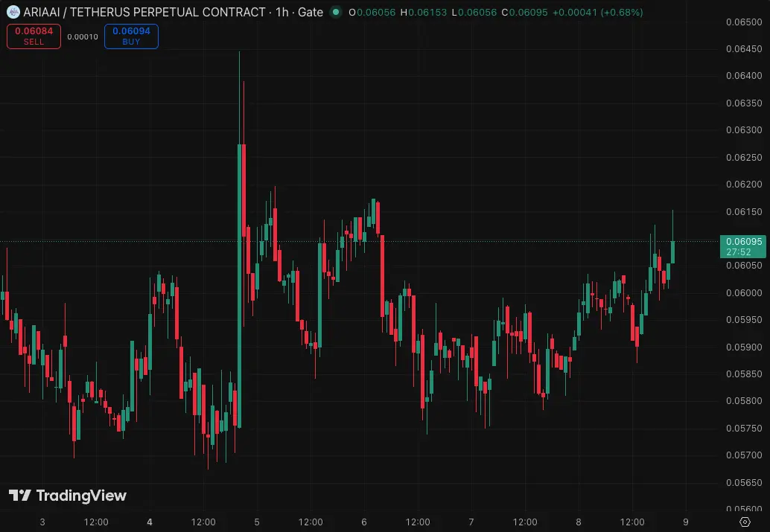Click the 0.06000 price axis label

tap(744, 293)
